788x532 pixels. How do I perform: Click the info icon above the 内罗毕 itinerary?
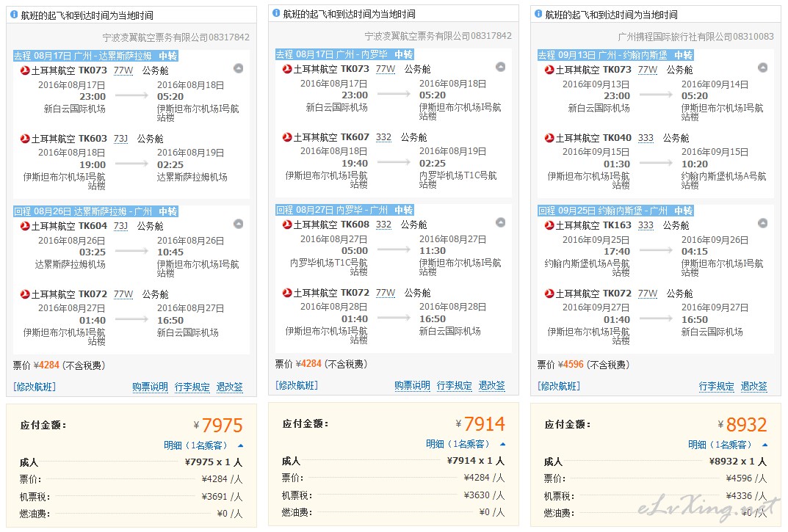tap(276, 13)
